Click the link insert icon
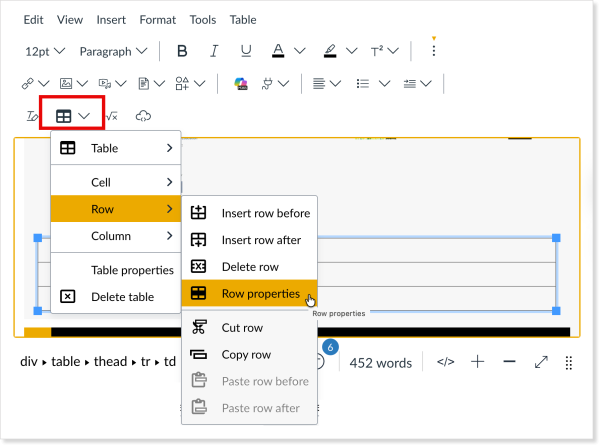 [x=28, y=83]
